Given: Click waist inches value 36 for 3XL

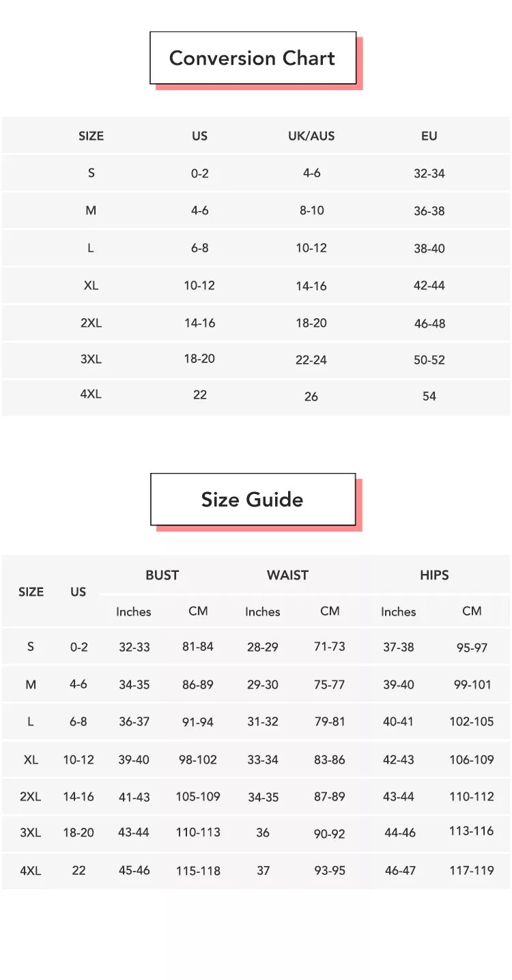Looking at the screenshot, I should [x=263, y=833].
